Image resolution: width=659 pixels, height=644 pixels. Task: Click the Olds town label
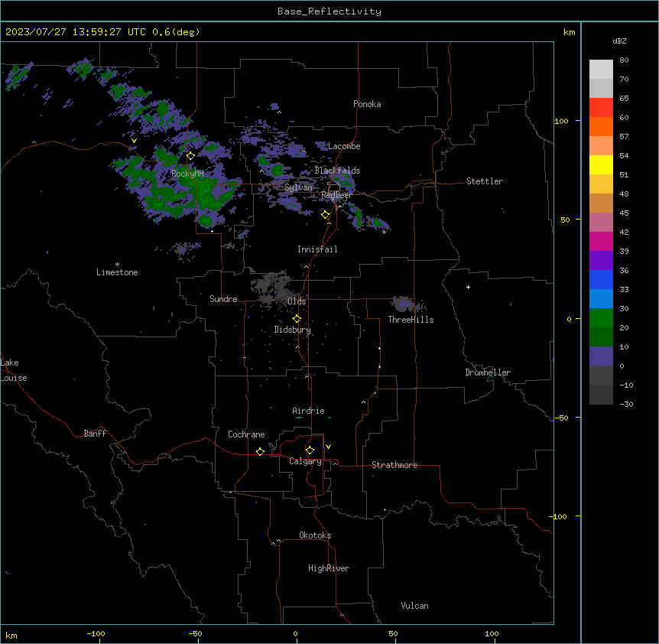tap(297, 301)
